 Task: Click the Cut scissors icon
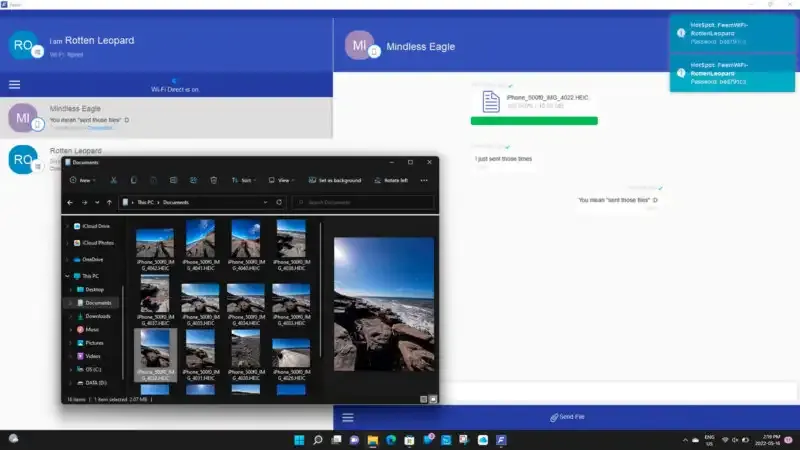pos(113,180)
